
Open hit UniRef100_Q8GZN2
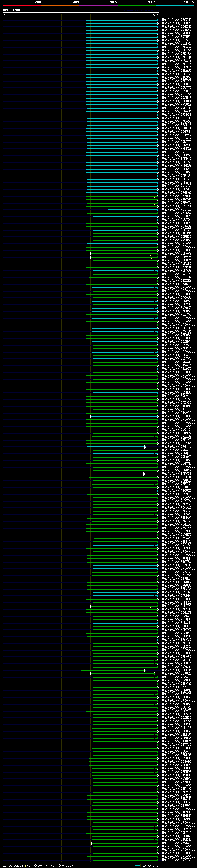click(177, 20)
